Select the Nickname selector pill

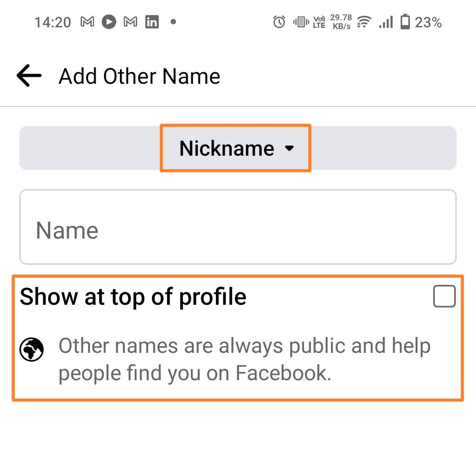236,148
